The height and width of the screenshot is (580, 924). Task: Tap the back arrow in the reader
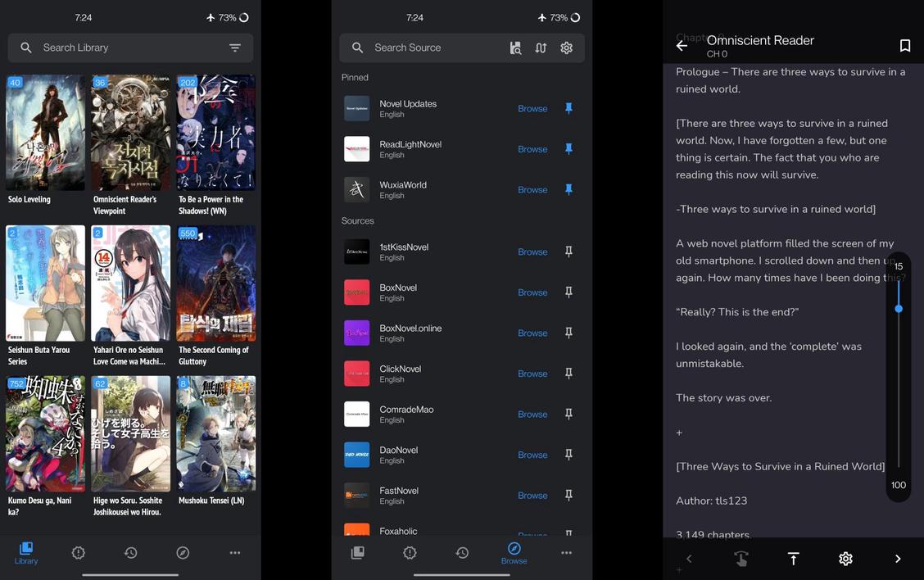(681, 45)
